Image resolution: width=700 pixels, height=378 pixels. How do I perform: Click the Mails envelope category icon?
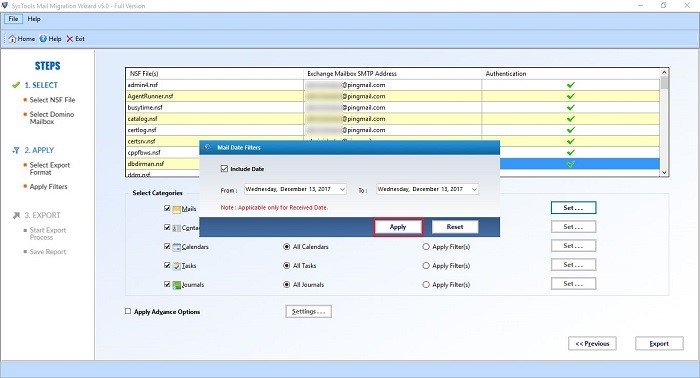pyautogui.click(x=176, y=209)
